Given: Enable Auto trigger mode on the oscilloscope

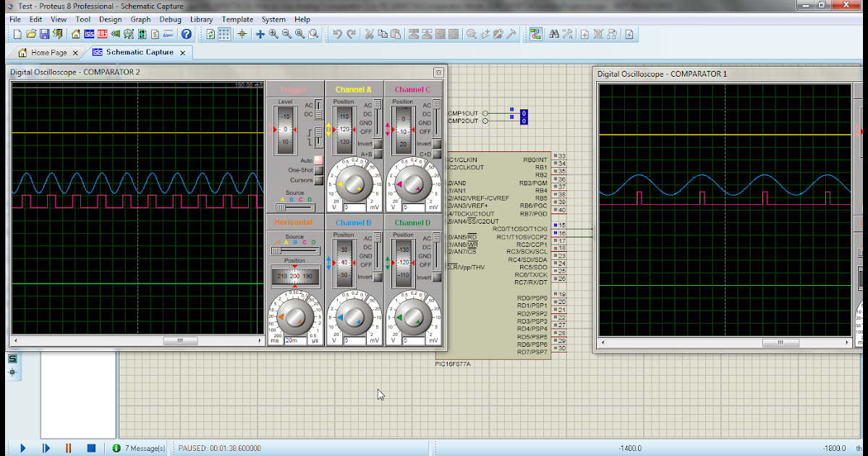Looking at the screenshot, I should 317,161.
